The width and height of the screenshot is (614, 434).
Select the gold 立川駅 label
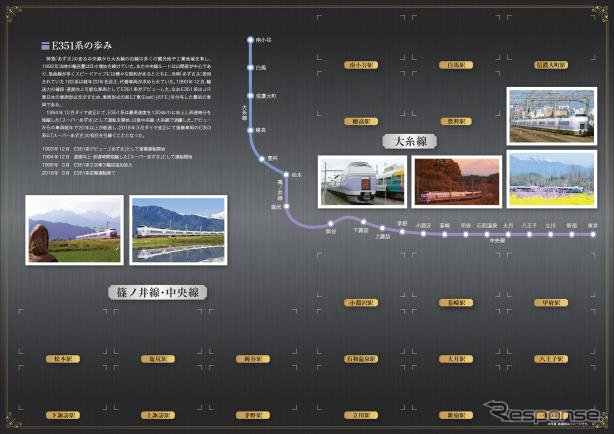(361, 415)
